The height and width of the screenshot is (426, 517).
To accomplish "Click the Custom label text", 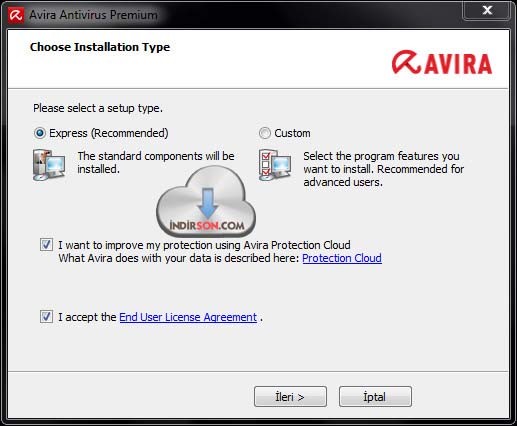I will pos(292,133).
